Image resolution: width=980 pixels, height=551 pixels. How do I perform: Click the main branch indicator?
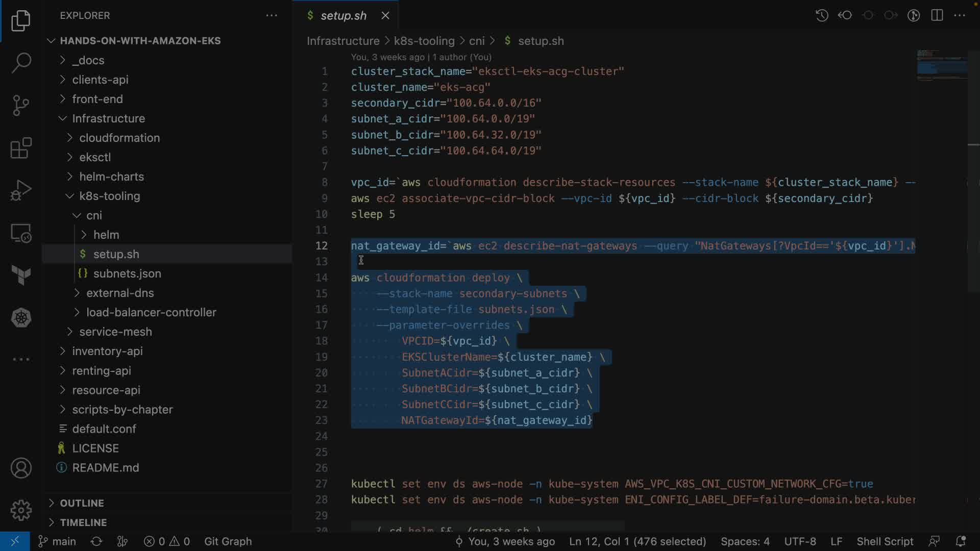(58, 541)
